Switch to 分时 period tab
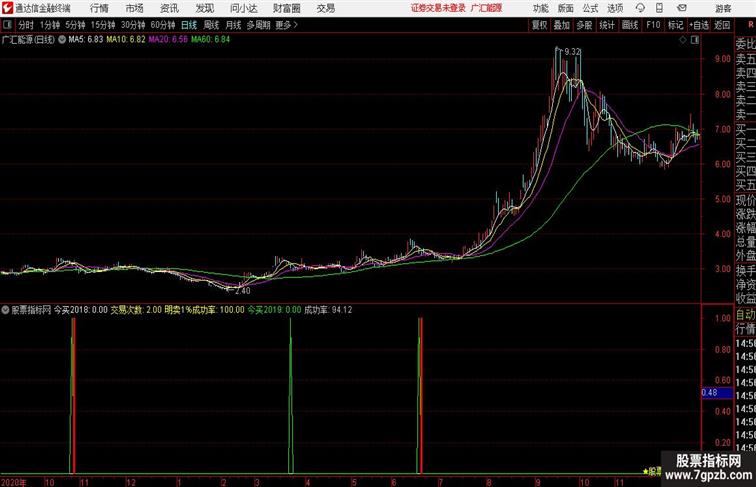This screenshot has height=487, width=756. (x=26, y=25)
